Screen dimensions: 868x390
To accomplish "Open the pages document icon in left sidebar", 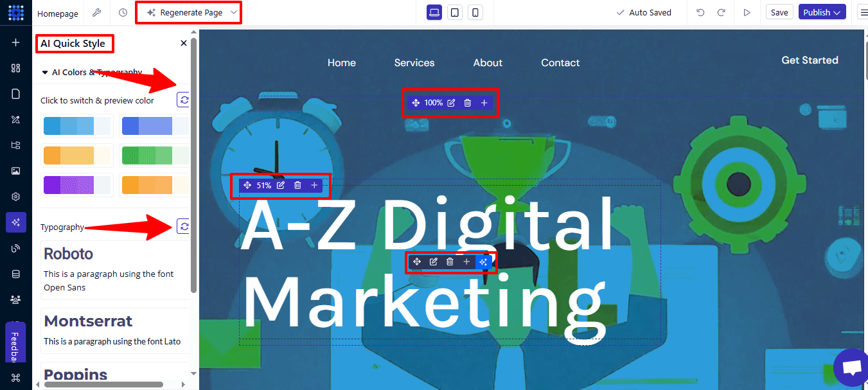I will (16, 94).
